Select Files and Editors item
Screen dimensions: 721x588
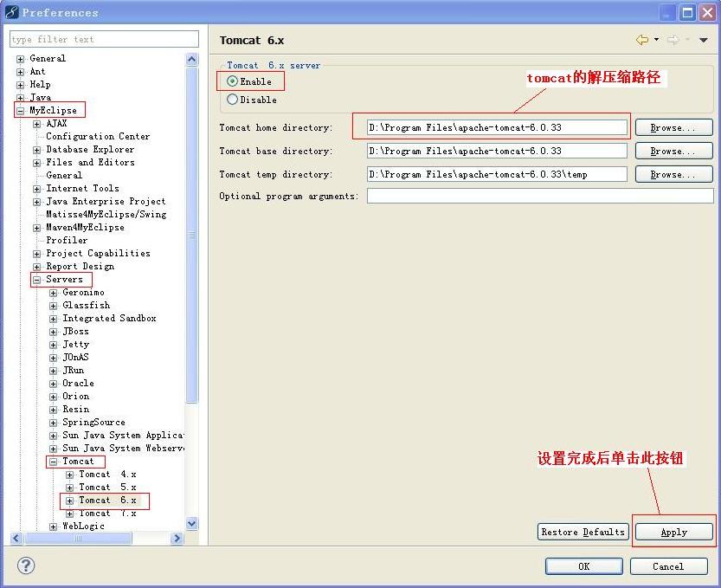click(x=90, y=162)
